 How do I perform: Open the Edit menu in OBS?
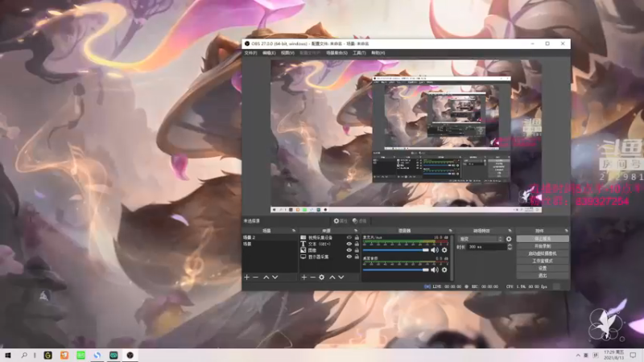(x=269, y=53)
